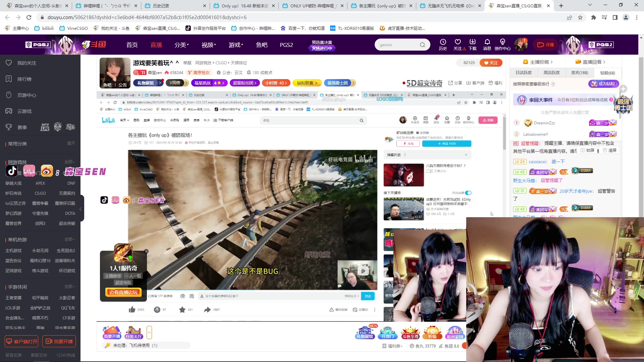Click 客户端 icon near stream title
Image resolution: width=644 pixels, height=362 pixels.
tap(475, 83)
